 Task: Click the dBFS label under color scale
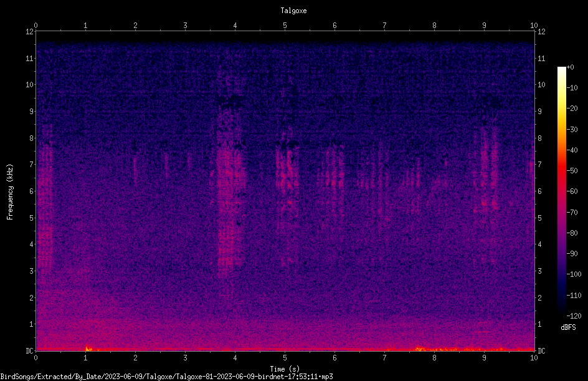click(568, 327)
